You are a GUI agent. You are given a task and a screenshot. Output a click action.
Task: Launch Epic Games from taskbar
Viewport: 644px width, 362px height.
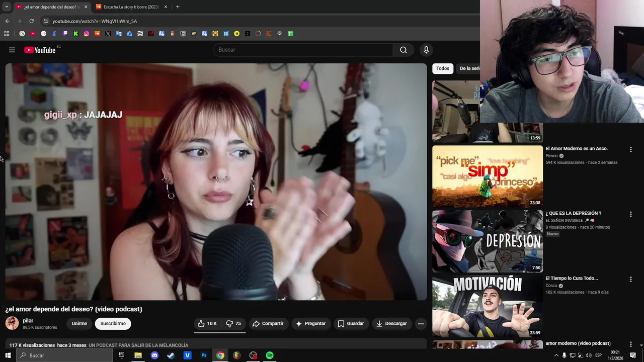pyautogui.click(x=122, y=355)
